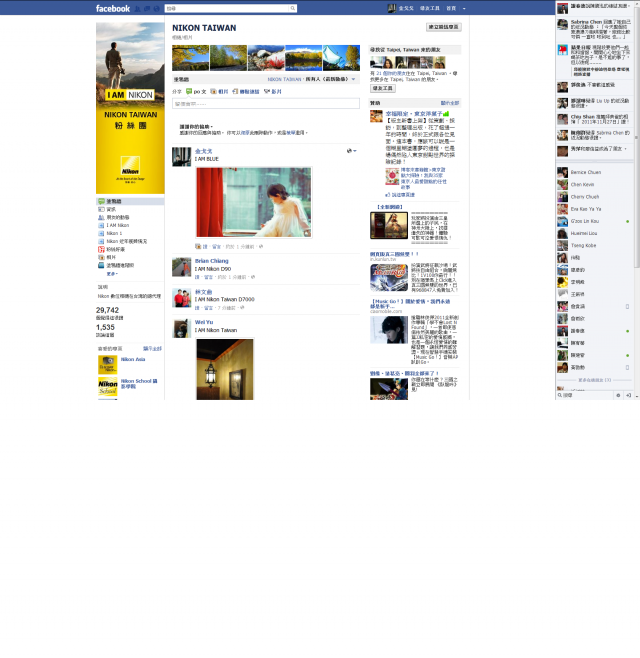Screen dimensions: 640x658
Task: Click the music ad thumbnail of a person
Action: 389,330
